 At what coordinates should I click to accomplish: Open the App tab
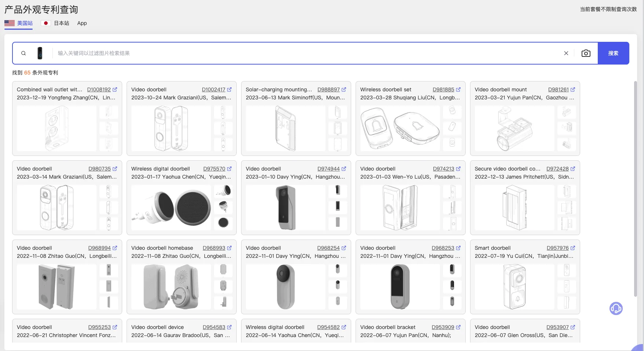tap(82, 23)
